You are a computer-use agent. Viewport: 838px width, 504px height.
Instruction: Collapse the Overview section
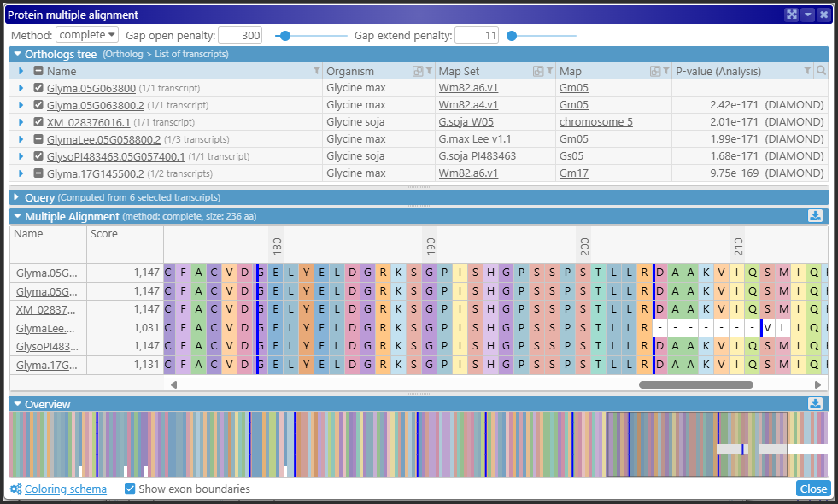(x=18, y=404)
